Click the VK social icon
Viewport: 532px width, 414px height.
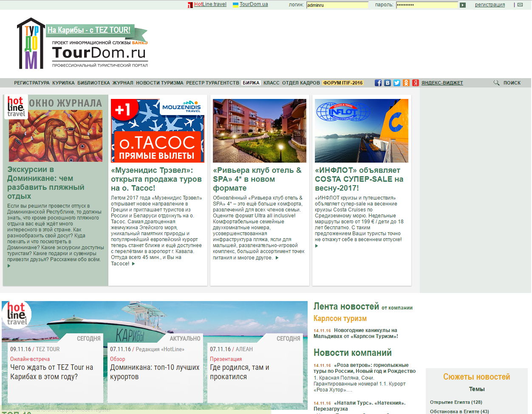click(x=388, y=83)
